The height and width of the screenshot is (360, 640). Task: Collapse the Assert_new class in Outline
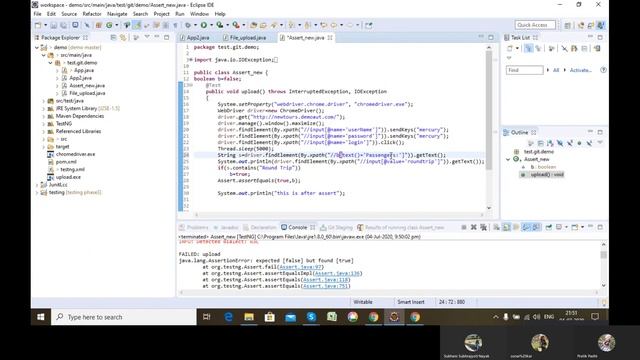click(508, 160)
